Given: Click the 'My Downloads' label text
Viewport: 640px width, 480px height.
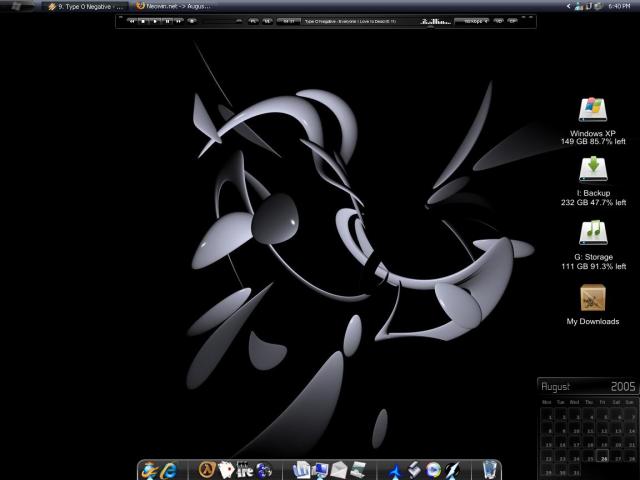Looking at the screenshot, I should pos(593,322).
